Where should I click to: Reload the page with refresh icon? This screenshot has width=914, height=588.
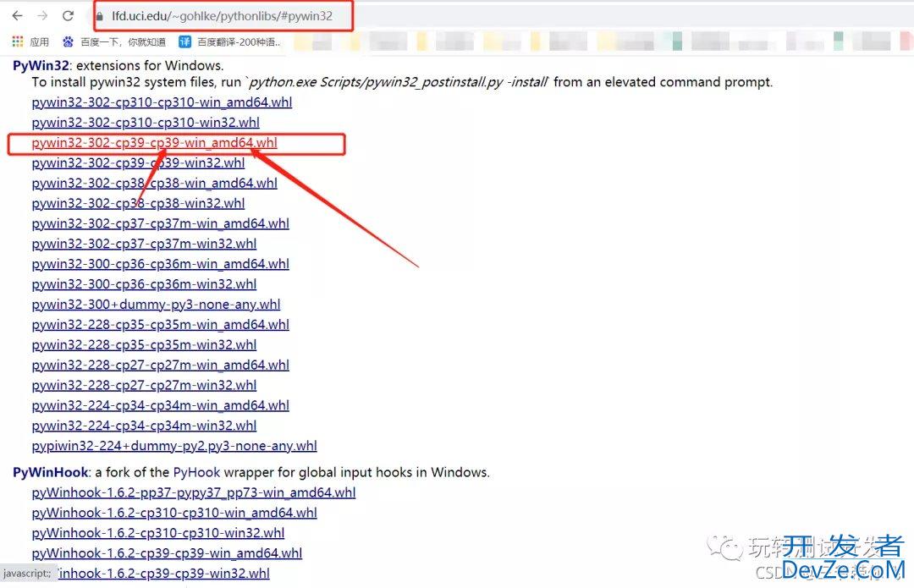pos(69,16)
